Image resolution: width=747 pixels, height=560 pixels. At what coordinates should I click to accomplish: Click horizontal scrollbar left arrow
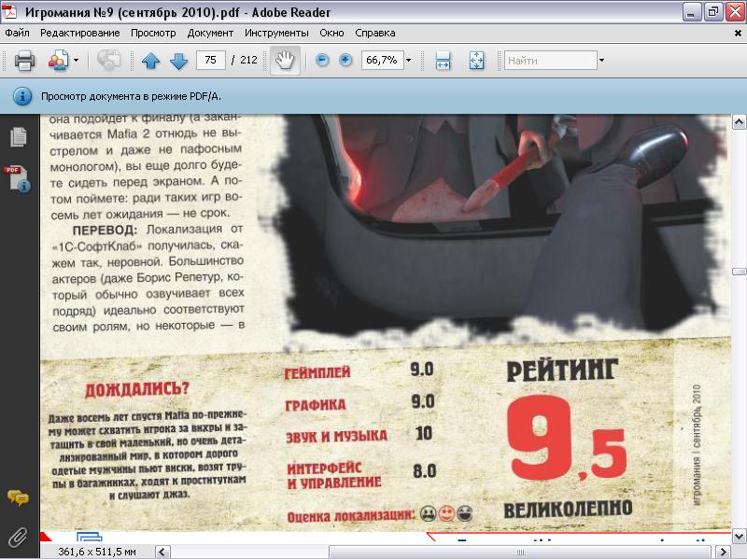click(x=162, y=553)
